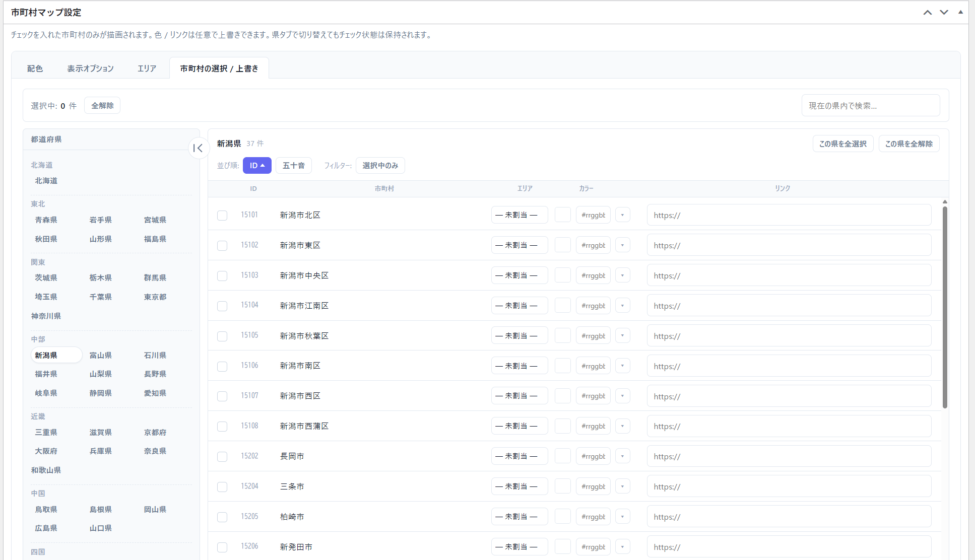
Task: Focus the 現在の県内で検索 search field
Action: [871, 106]
